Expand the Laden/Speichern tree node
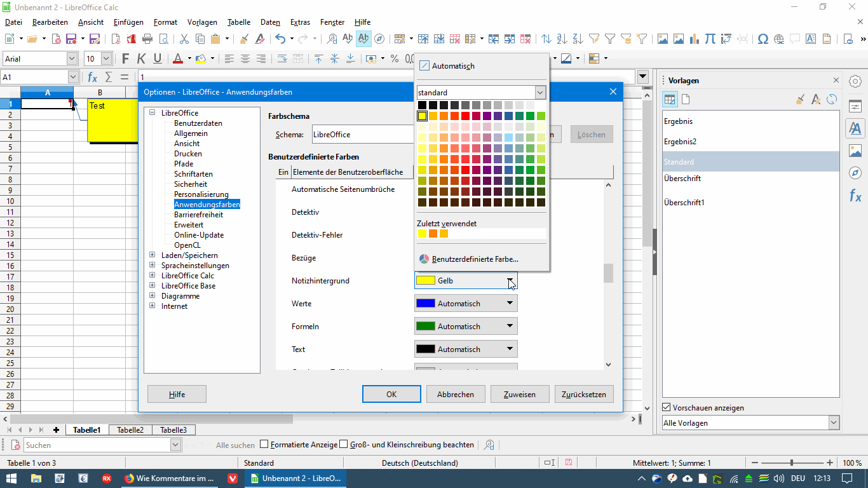868x488 pixels. tap(153, 255)
